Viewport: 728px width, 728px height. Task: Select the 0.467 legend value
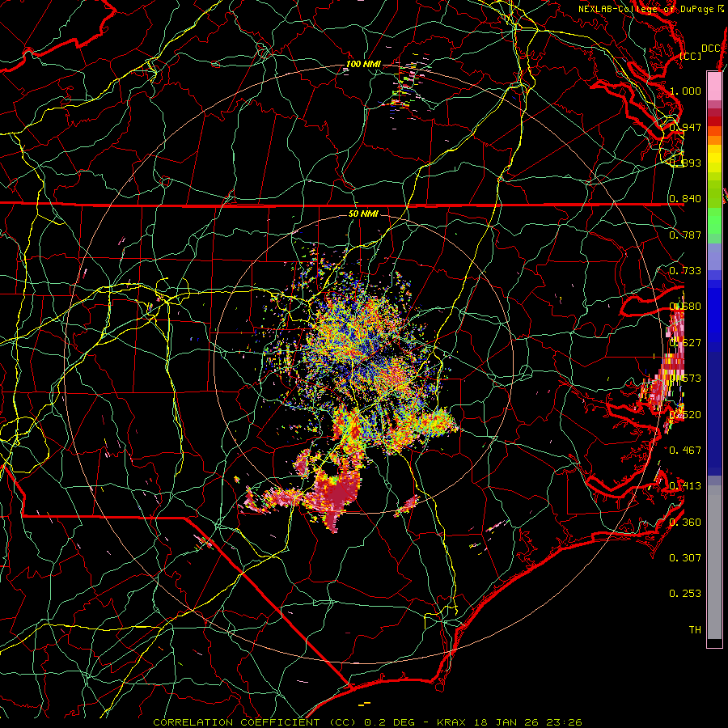coord(685,450)
